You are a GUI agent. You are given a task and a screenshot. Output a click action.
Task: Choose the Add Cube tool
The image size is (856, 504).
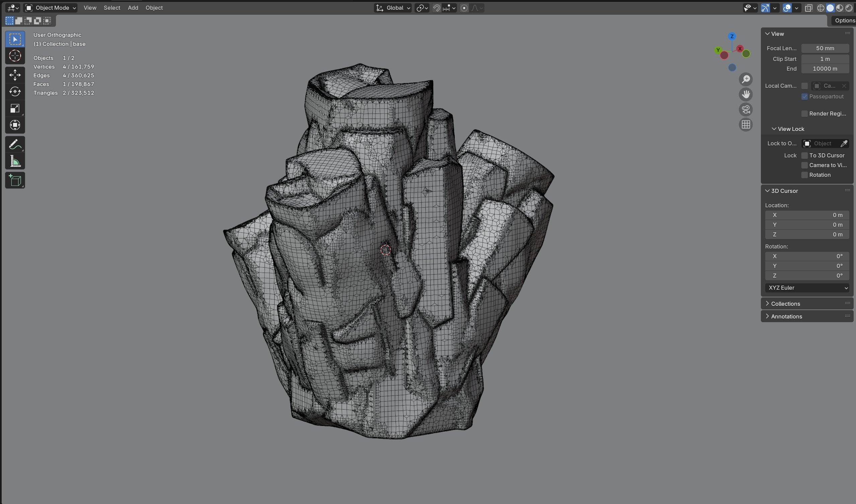[15, 181]
